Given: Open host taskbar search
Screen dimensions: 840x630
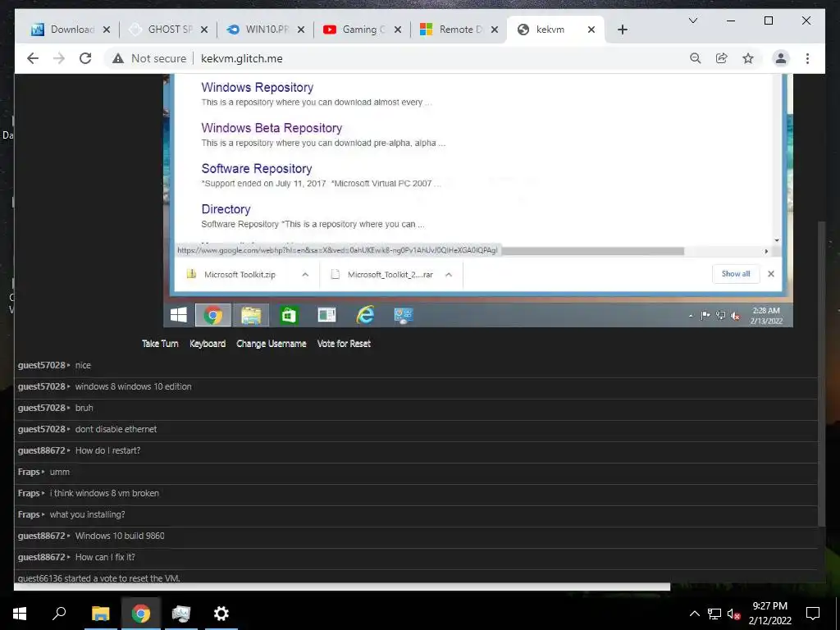Looking at the screenshot, I should [59, 614].
